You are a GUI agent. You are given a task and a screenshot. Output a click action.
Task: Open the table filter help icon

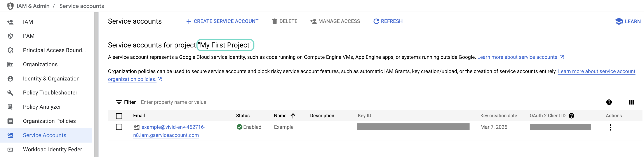(609, 102)
